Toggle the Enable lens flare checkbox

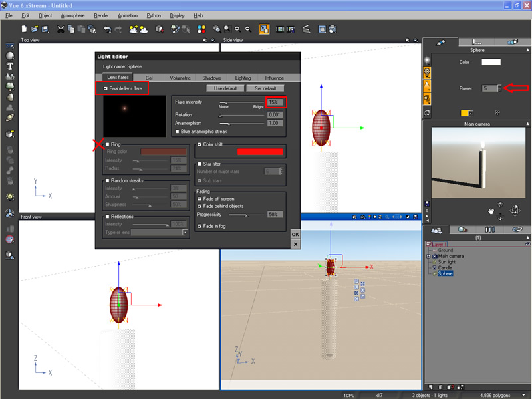pos(106,88)
